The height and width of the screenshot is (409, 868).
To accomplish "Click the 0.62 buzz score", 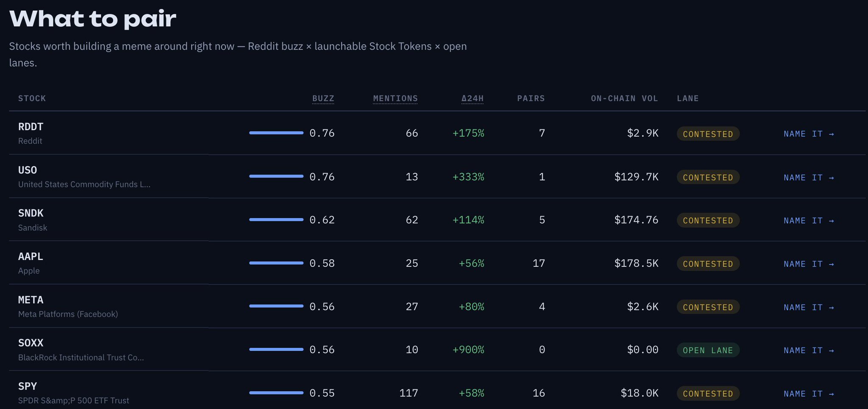I will [x=322, y=220].
